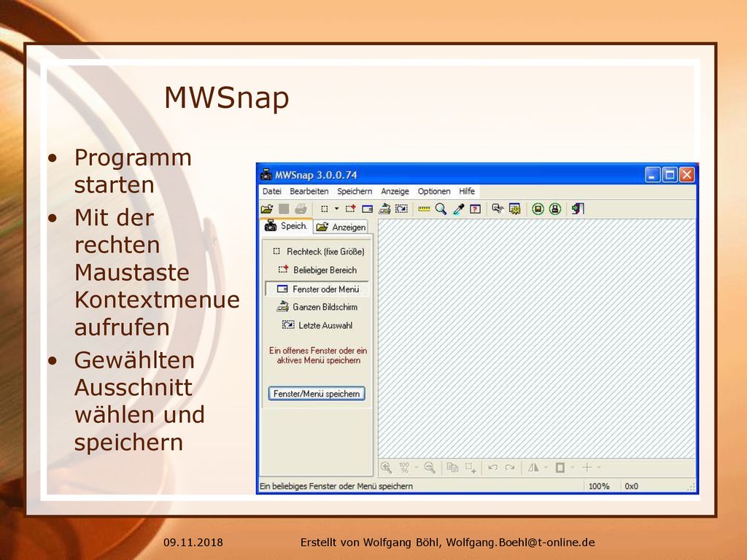Open the yellow ruler tool
747x560 pixels.
[424, 209]
